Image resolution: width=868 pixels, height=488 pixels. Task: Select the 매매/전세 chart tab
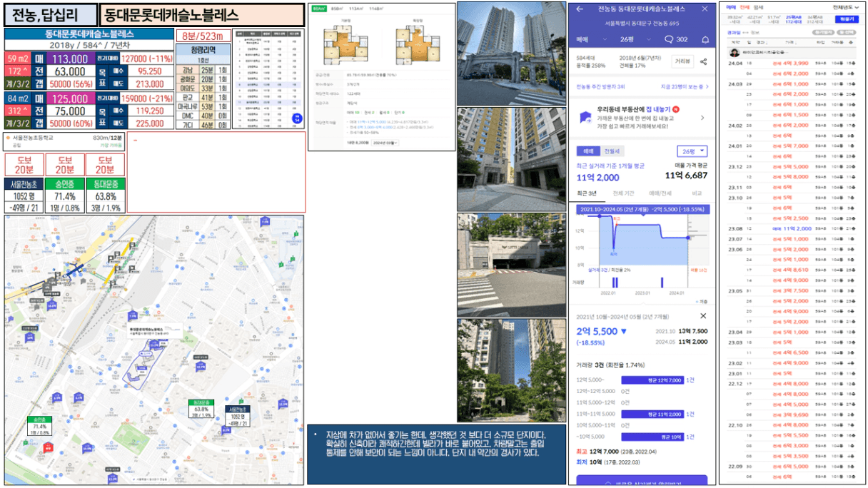click(x=660, y=193)
